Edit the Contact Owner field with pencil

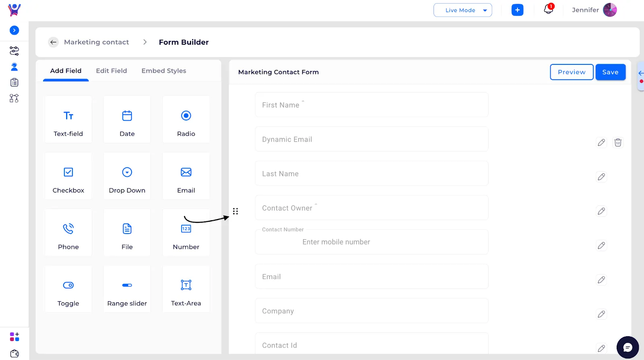[601, 211]
